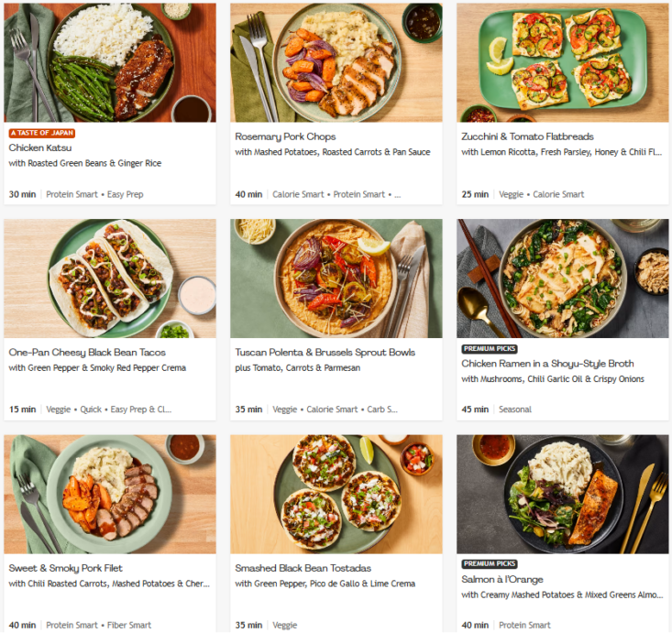672x633 pixels.
Task: View the Zucchini & Tomato Flatbreads photo
Action: [x=562, y=61]
